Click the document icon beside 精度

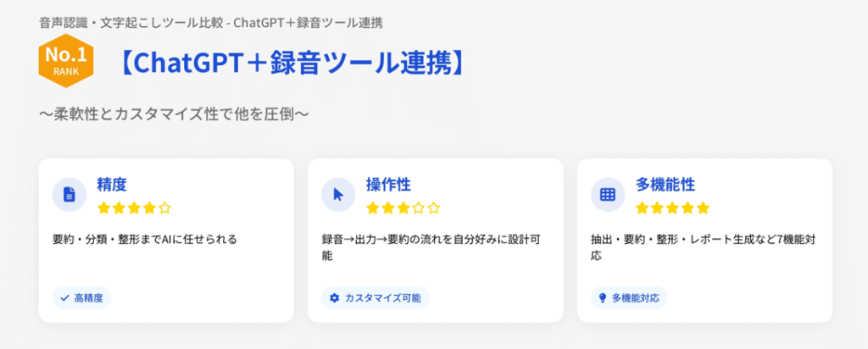(70, 195)
